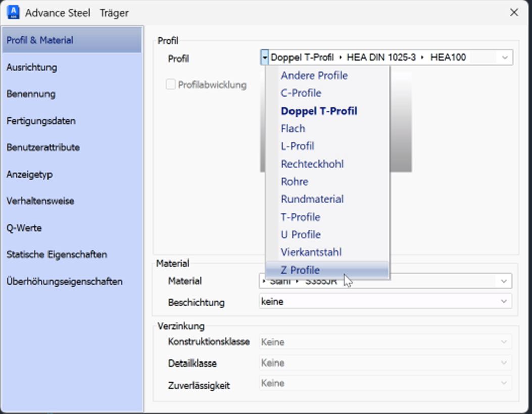The width and height of the screenshot is (532, 414).
Task: Go to the Fertigungsdaten tab
Action: (72, 121)
